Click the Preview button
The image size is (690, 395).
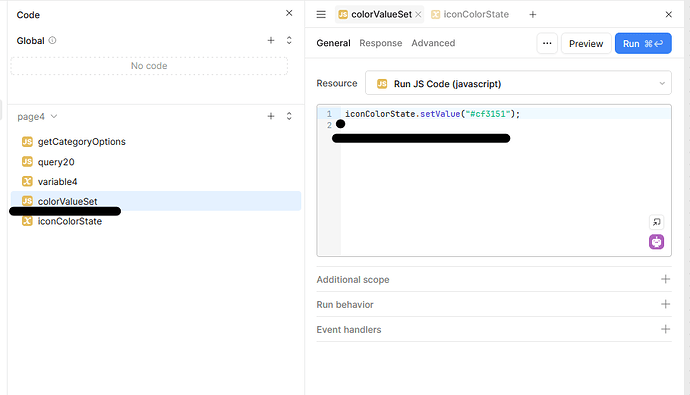tap(586, 44)
